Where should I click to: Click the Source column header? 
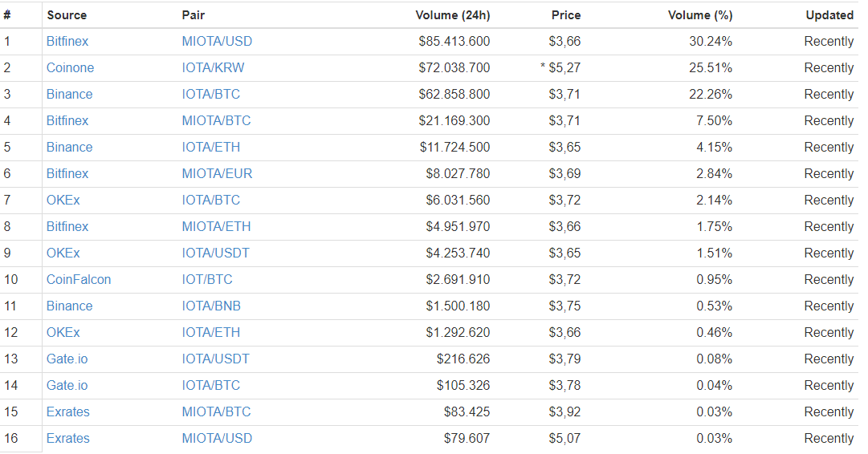(x=67, y=15)
